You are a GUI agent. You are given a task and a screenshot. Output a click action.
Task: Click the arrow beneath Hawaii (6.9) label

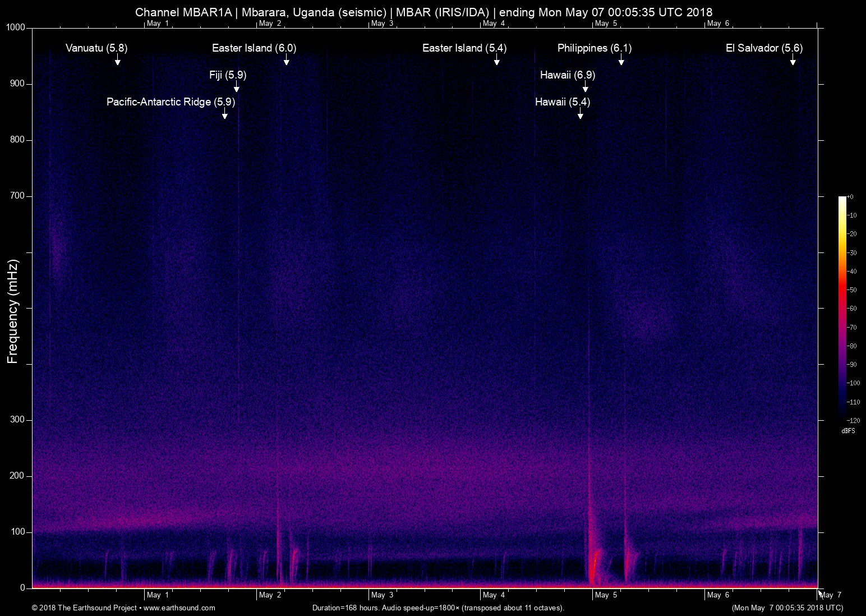[585, 87]
